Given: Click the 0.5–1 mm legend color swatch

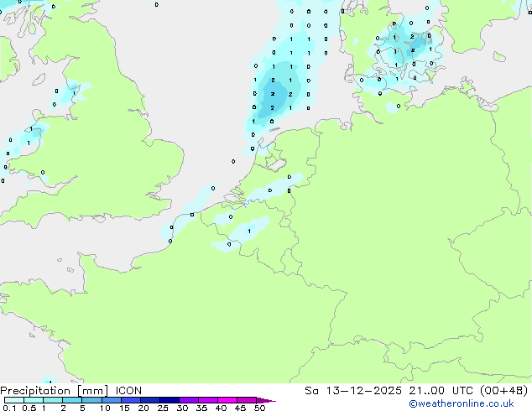Looking at the screenshot, I should click(x=34, y=400).
